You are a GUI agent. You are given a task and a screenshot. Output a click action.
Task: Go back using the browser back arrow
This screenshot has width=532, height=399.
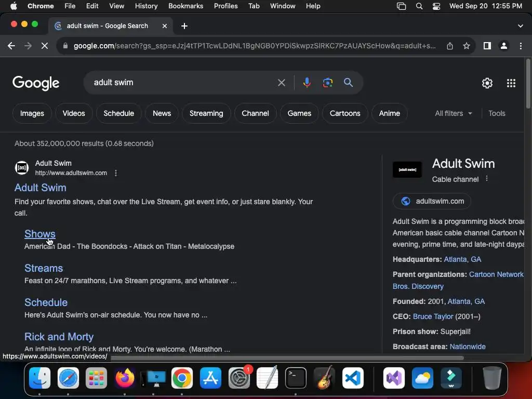tap(11, 46)
